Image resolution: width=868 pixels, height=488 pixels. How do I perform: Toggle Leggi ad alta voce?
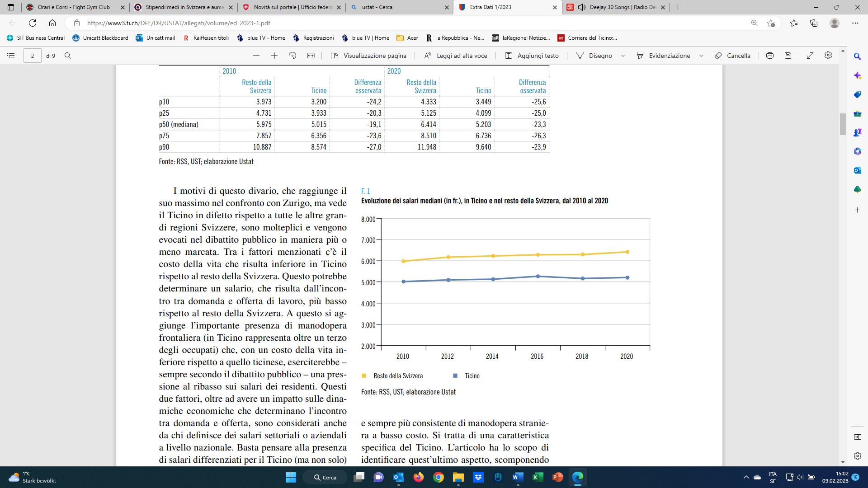[x=456, y=56]
